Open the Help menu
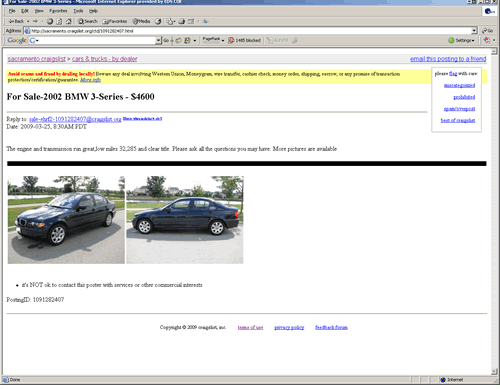Image resolution: width=500 pixels, height=389 pixels. 93,11
